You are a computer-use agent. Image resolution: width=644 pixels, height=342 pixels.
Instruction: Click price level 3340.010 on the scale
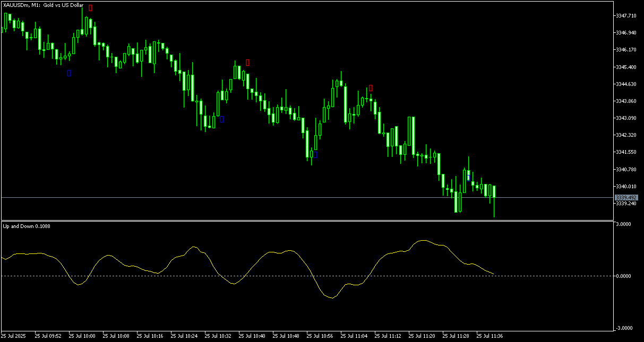coord(625,187)
